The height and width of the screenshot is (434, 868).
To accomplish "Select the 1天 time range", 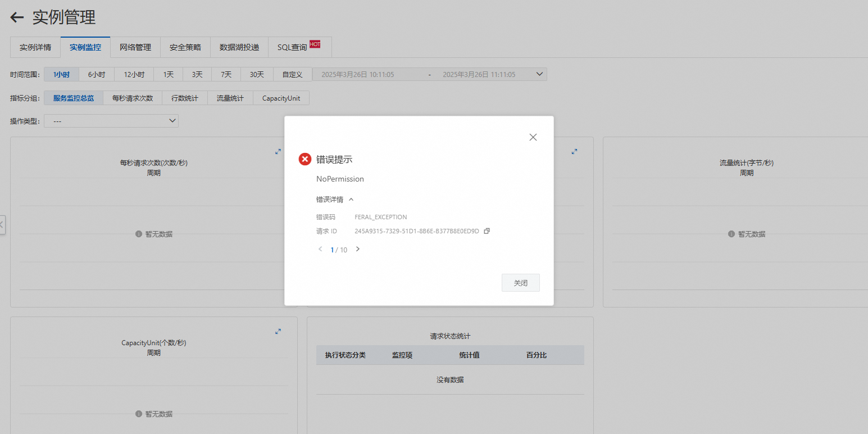I will (x=169, y=74).
